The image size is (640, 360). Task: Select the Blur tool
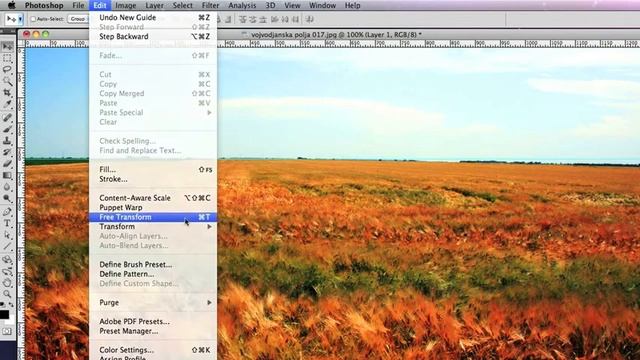click(7, 187)
